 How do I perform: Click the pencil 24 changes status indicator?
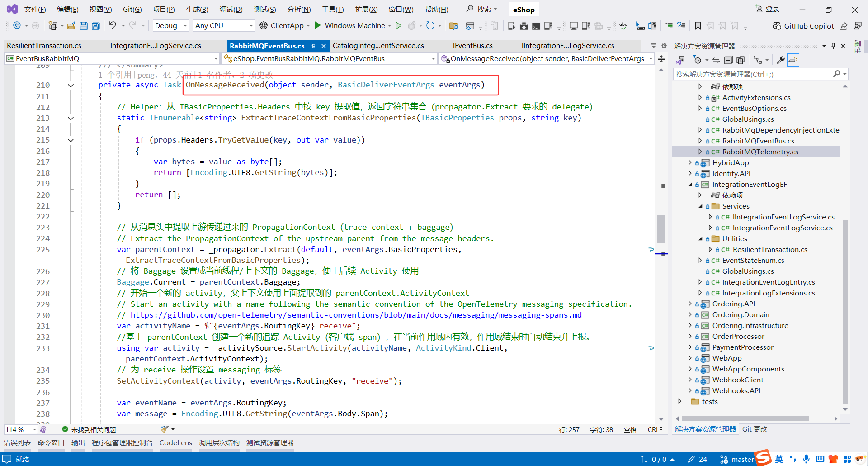point(697,459)
